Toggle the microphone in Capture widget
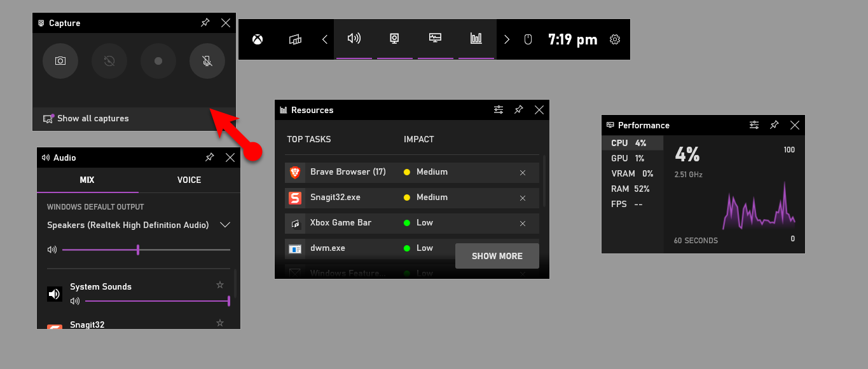The width and height of the screenshot is (868, 369). coord(207,61)
